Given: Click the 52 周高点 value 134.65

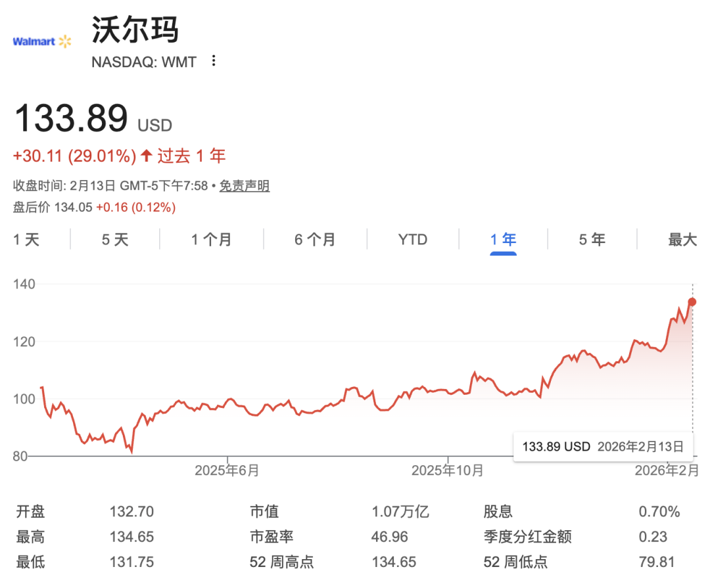Looking at the screenshot, I should (395, 562).
